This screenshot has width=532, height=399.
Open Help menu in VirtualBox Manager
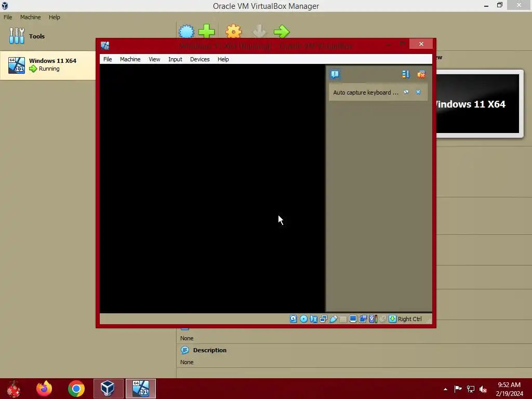[54, 17]
